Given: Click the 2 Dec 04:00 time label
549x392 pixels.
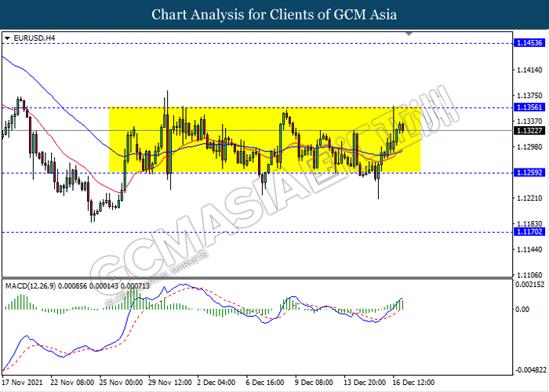Looking at the screenshot, I should pos(216,382).
